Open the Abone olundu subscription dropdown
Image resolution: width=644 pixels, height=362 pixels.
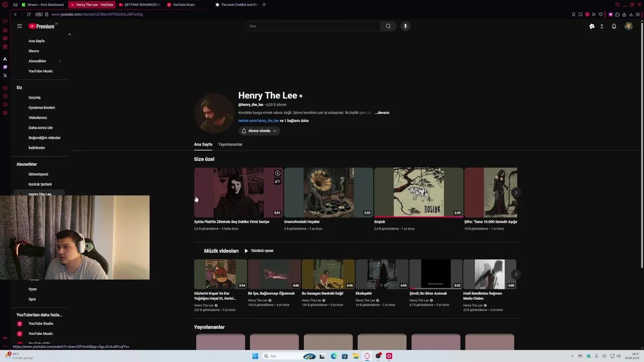pos(259,131)
